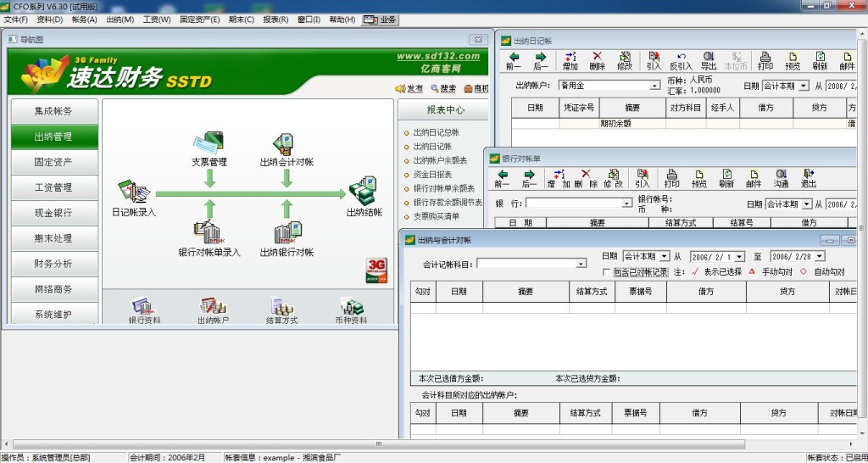Viewport: 868px width, 463px height.
Task: Open 支票购买清单 report link
Action: coord(437,216)
